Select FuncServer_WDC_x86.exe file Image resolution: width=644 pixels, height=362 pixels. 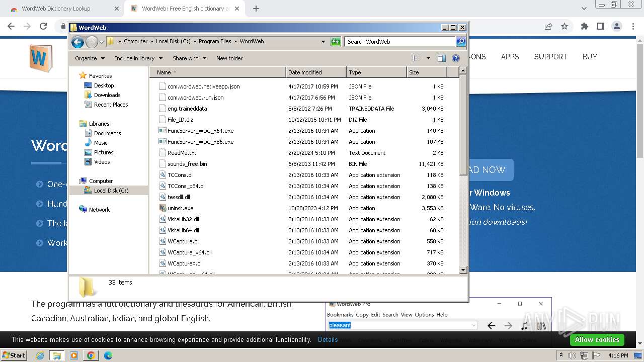pos(200,142)
